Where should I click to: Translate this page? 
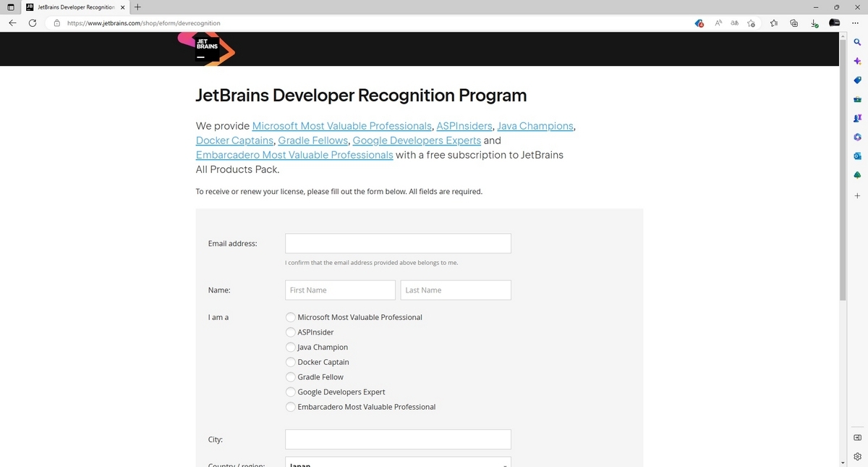734,23
